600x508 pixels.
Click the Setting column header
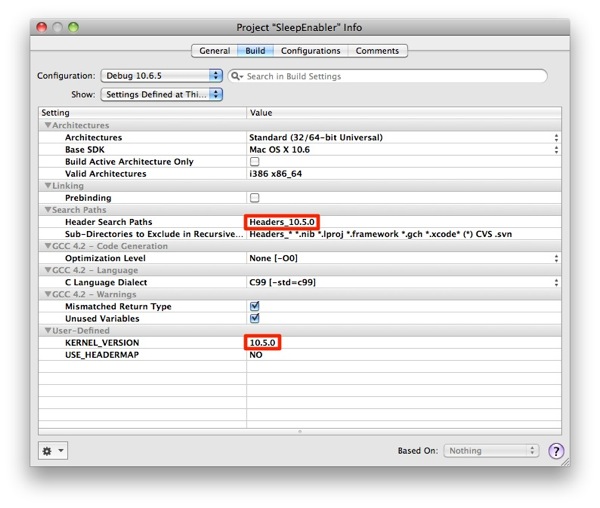[142, 113]
